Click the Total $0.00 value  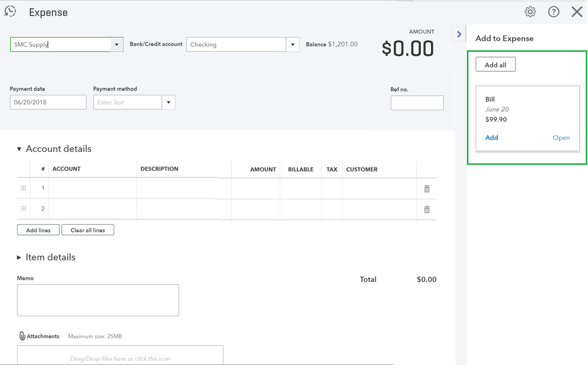click(426, 280)
